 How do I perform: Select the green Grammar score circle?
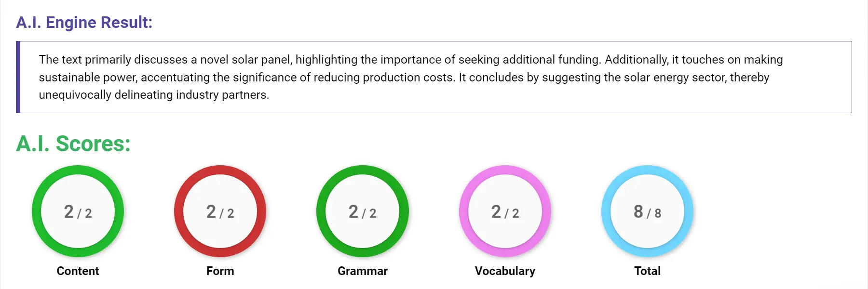pyautogui.click(x=363, y=212)
